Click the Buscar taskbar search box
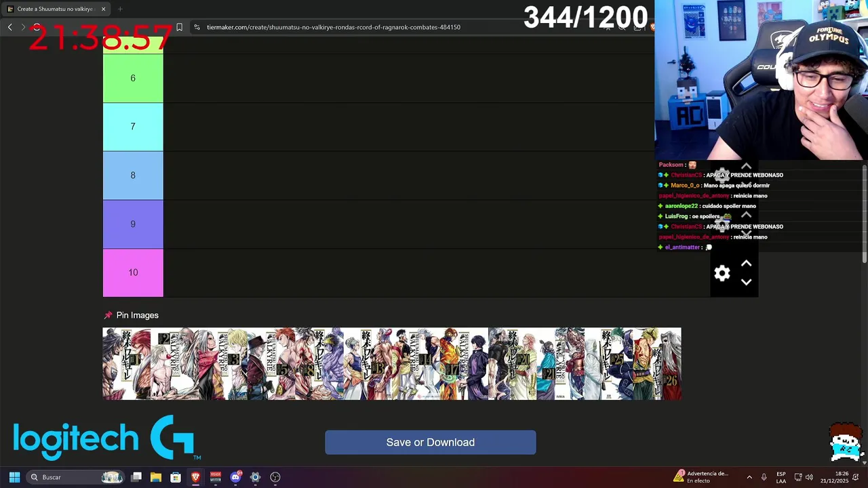 pos(76,477)
